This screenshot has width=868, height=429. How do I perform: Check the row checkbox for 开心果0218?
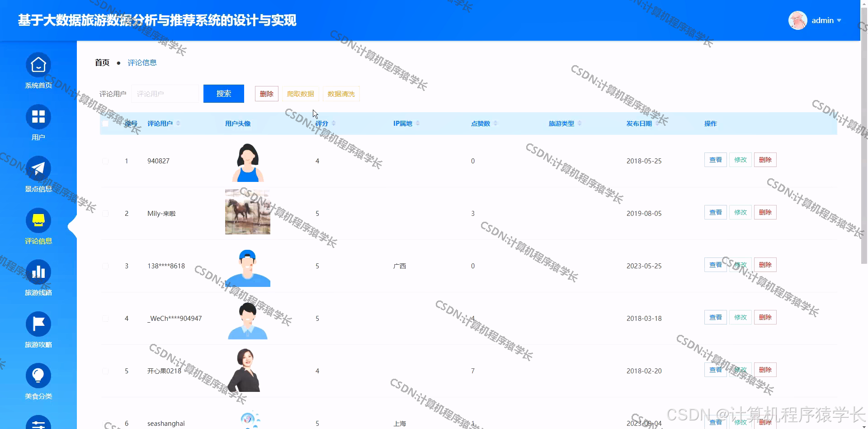(105, 371)
